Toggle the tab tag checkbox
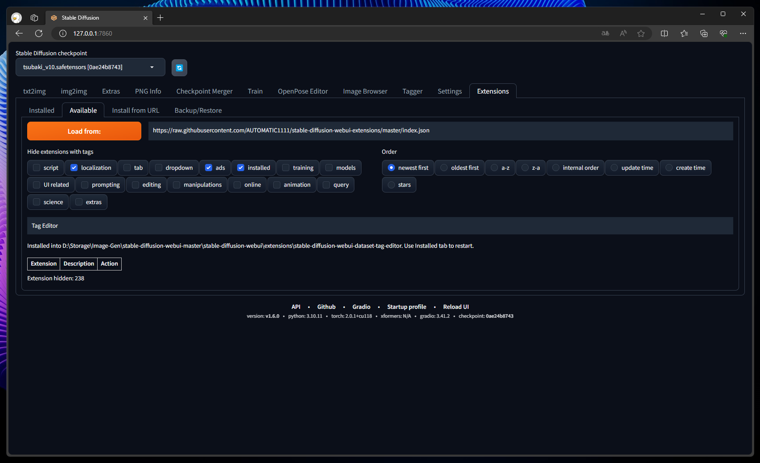The width and height of the screenshot is (760, 463). pyautogui.click(x=127, y=168)
